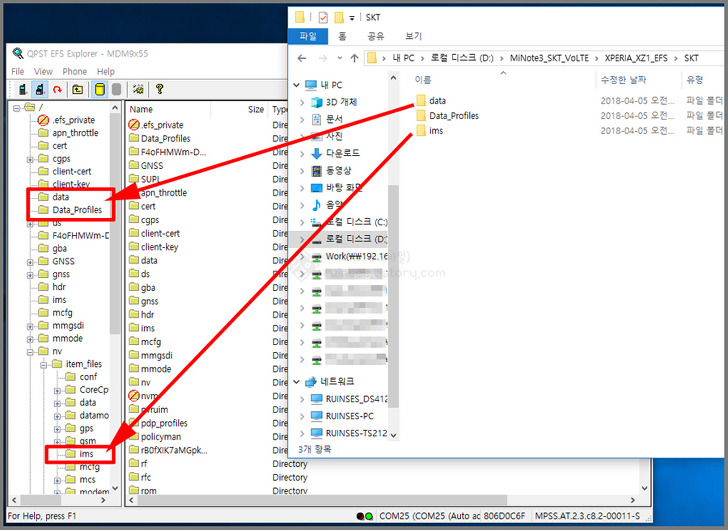The height and width of the screenshot is (530, 728).
Task: Open the Phone menu
Action: (75, 72)
